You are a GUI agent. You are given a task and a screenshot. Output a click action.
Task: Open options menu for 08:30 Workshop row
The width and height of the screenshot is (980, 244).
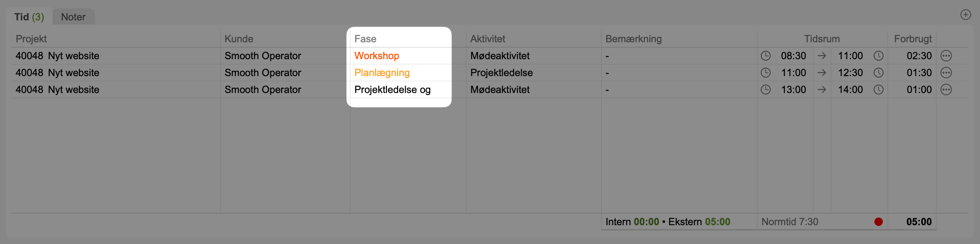coord(946,56)
